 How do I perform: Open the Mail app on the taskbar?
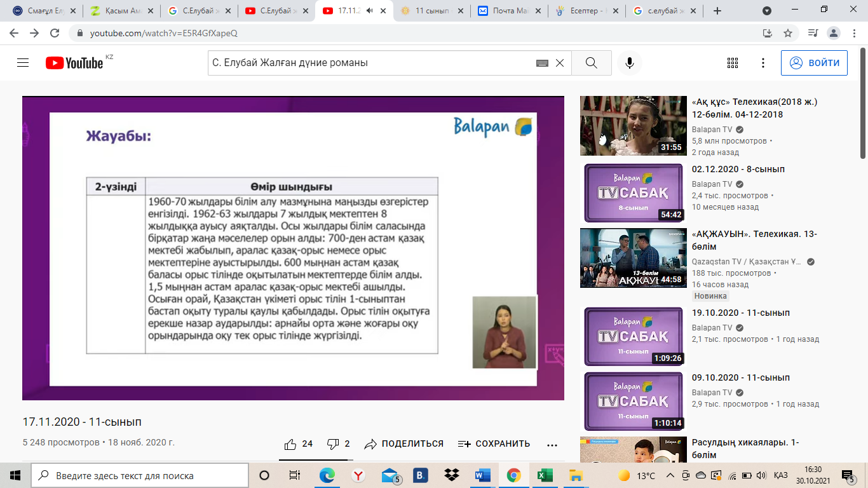pos(390,475)
